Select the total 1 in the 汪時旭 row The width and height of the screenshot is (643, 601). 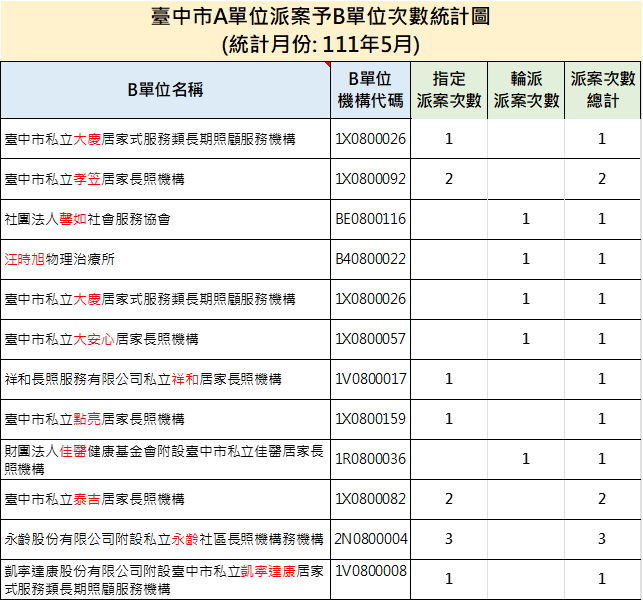602,259
